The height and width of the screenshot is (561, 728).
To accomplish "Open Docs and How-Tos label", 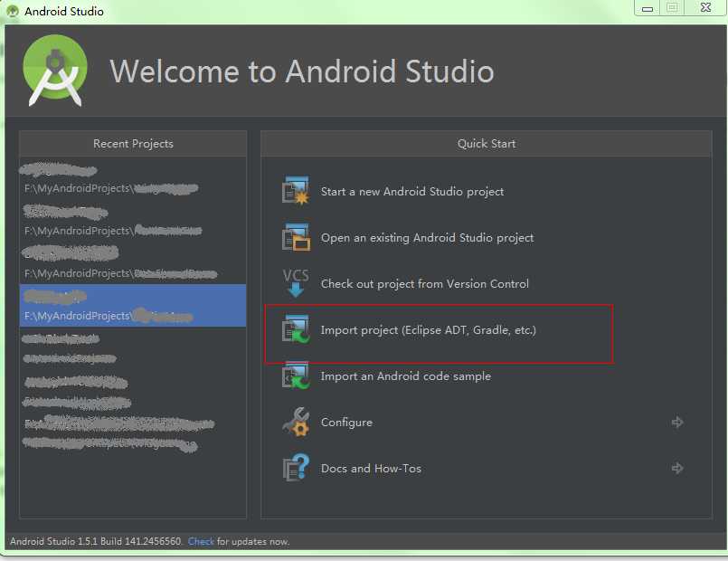I will tap(371, 468).
